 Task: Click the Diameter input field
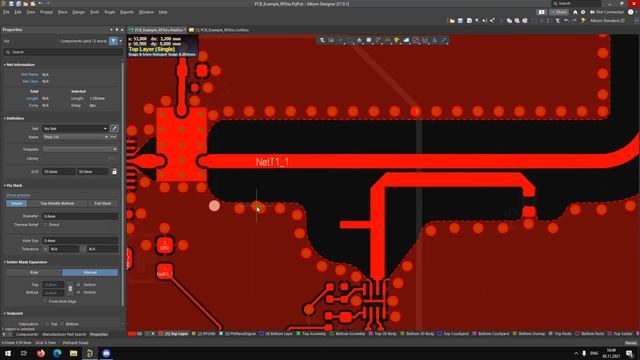(80, 216)
